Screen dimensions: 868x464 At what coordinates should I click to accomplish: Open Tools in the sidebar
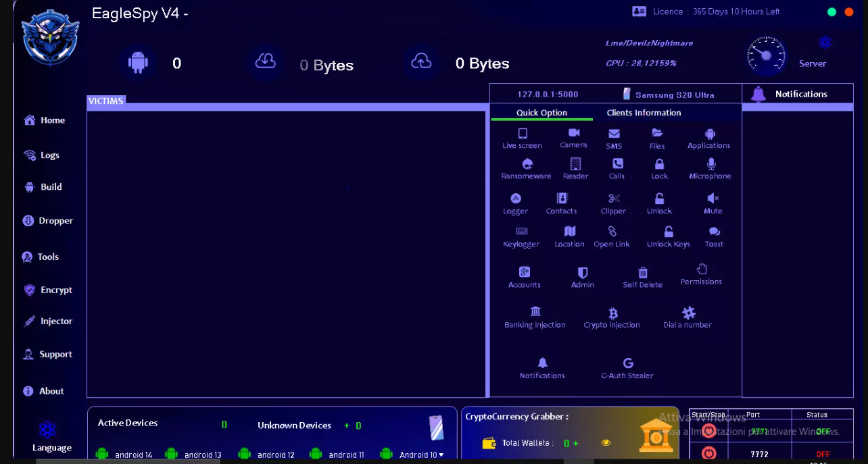coord(41,257)
